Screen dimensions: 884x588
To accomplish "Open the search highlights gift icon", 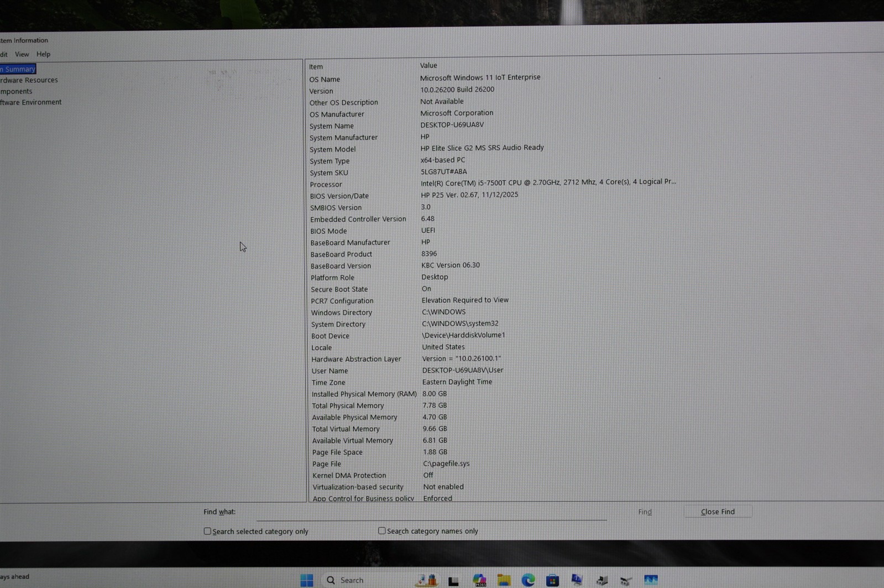I will coord(426,580).
